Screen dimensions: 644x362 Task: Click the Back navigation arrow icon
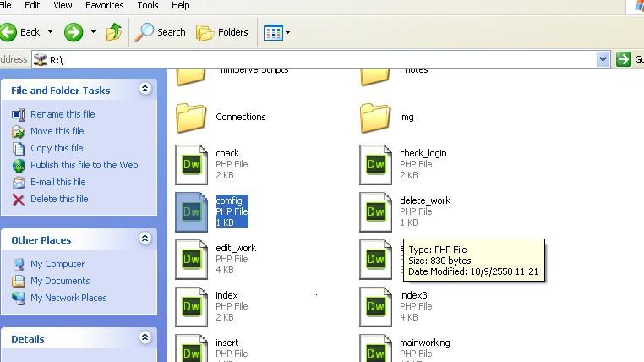click(x=9, y=32)
